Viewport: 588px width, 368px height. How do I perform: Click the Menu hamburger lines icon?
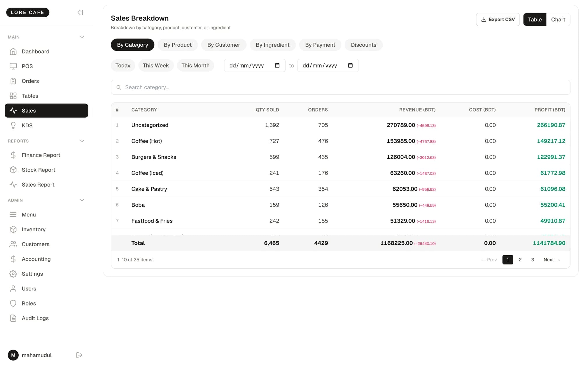[x=13, y=215]
